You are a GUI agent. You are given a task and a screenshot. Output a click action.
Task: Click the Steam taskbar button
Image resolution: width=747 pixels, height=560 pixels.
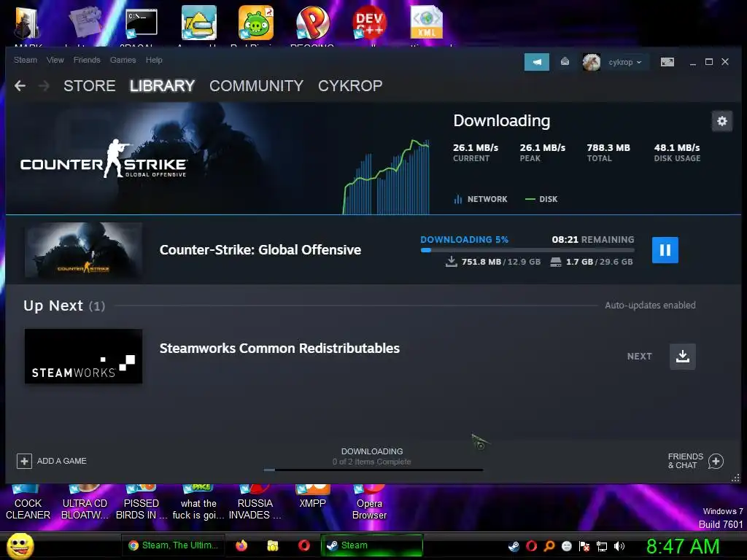(372, 545)
